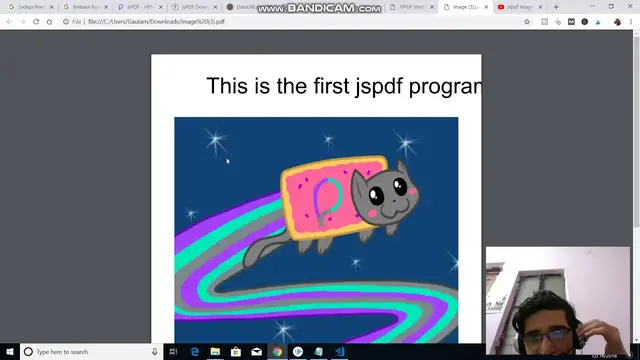Click the address bar file URL
640x360 pixels.
pyautogui.click(x=156, y=22)
